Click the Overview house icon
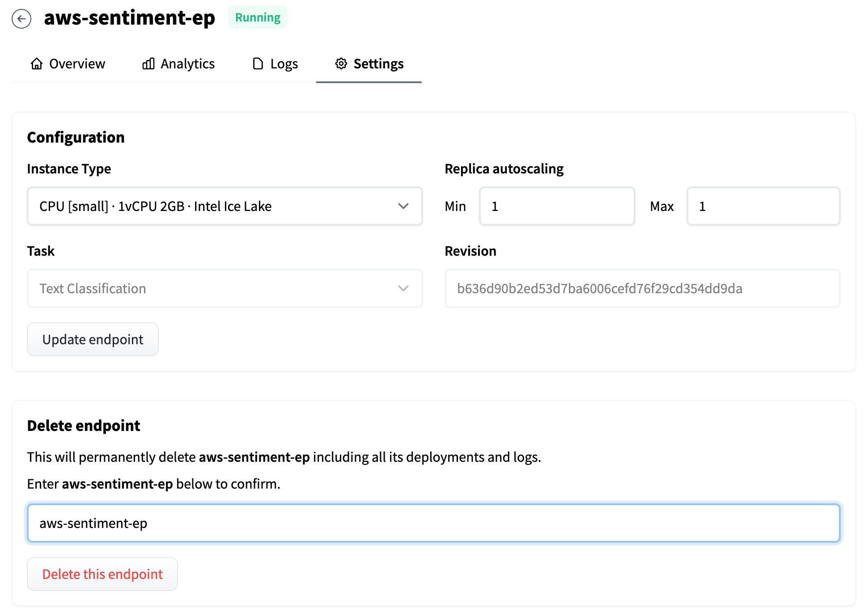The width and height of the screenshot is (864, 616). click(37, 64)
